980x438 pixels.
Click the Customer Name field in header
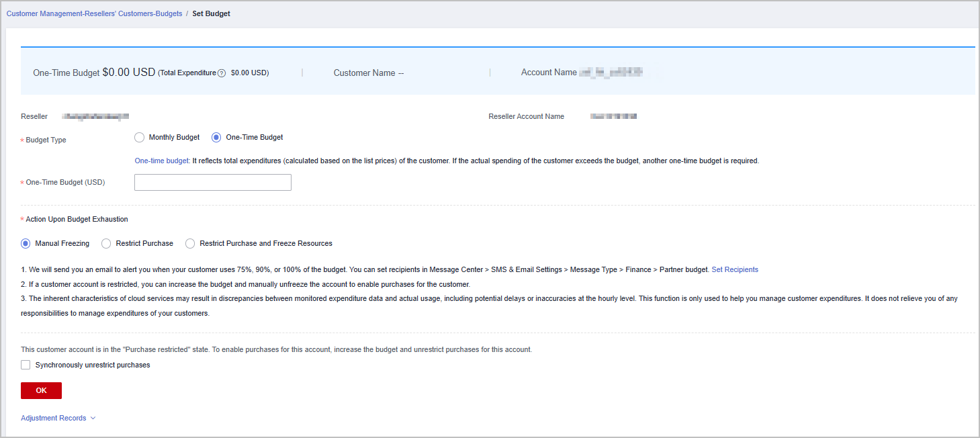(369, 73)
